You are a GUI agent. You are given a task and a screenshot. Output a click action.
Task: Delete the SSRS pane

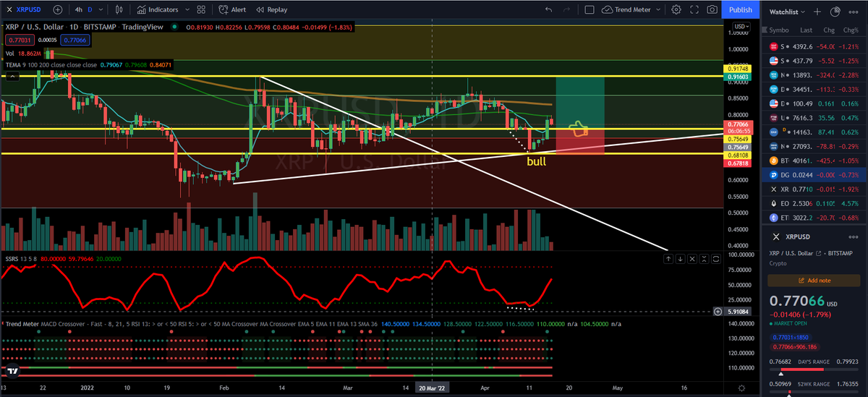pyautogui.click(x=692, y=258)
